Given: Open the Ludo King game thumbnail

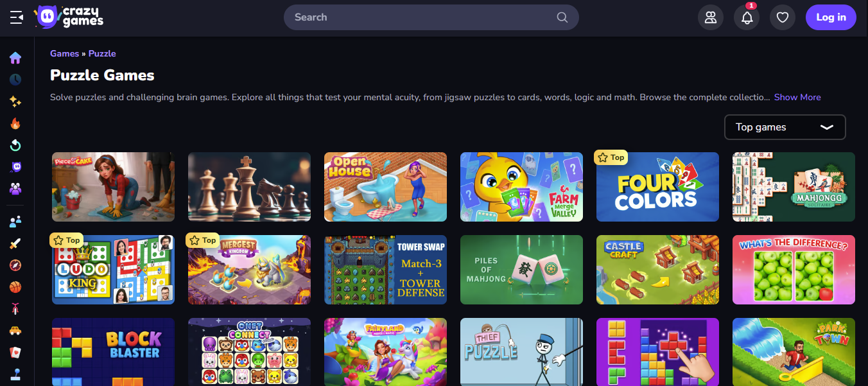Looking at the screenshot, I should click(x=113, y=270).
